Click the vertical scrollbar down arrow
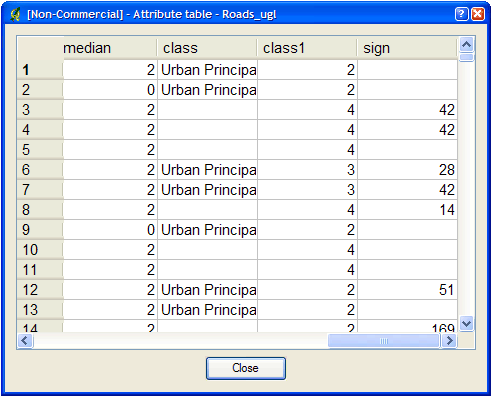 [x=466, y=323]
